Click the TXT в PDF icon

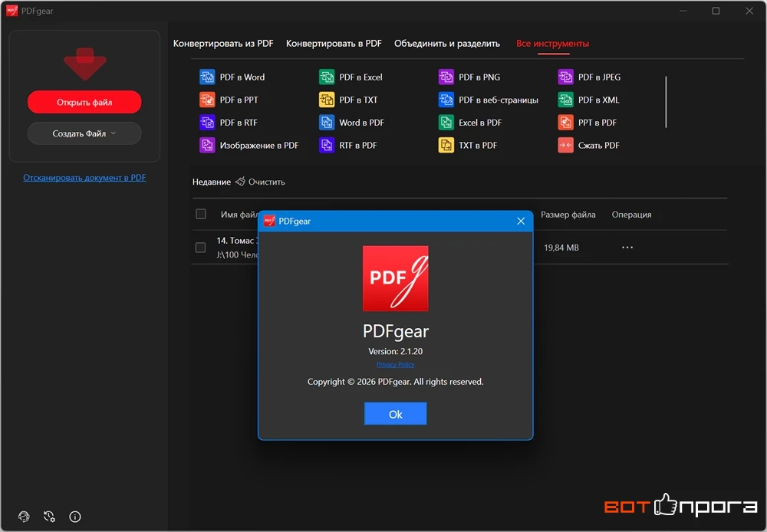point(446,145)
